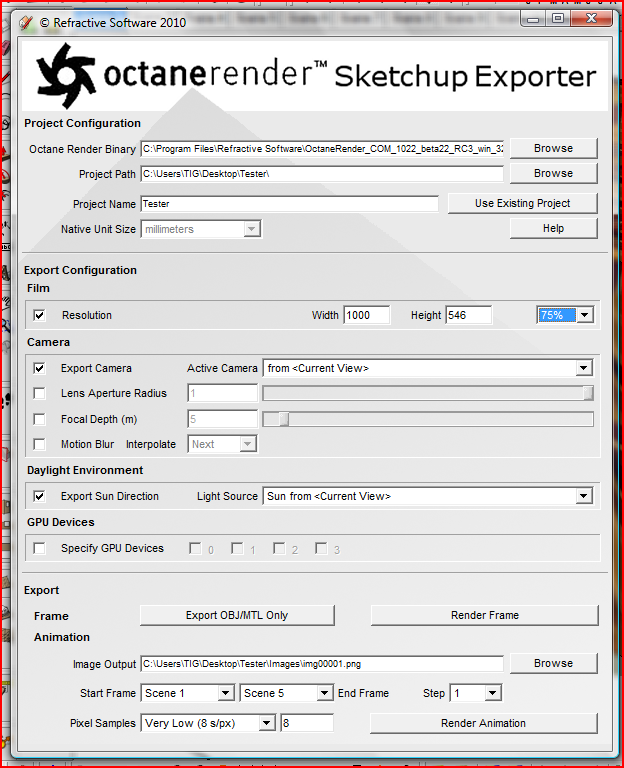The width and height of the screenshot is (624, 768).
Task: Click the Project Name field
Action: pos(289,204)
